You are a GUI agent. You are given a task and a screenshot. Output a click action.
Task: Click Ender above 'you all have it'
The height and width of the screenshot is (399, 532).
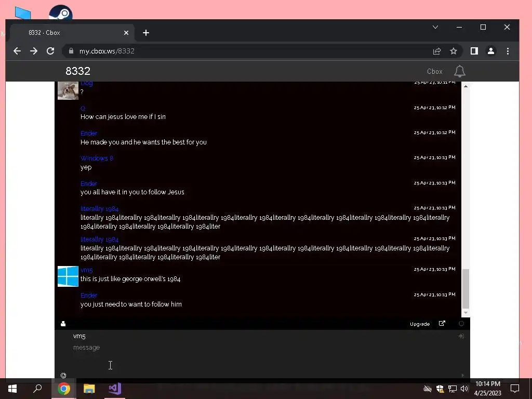(x=89, y=183)
